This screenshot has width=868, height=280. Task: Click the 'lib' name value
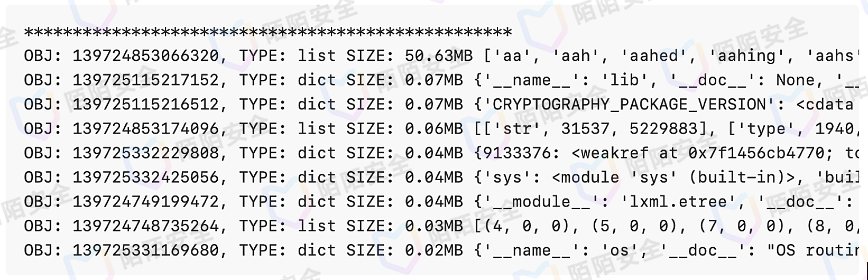point(625,80)
